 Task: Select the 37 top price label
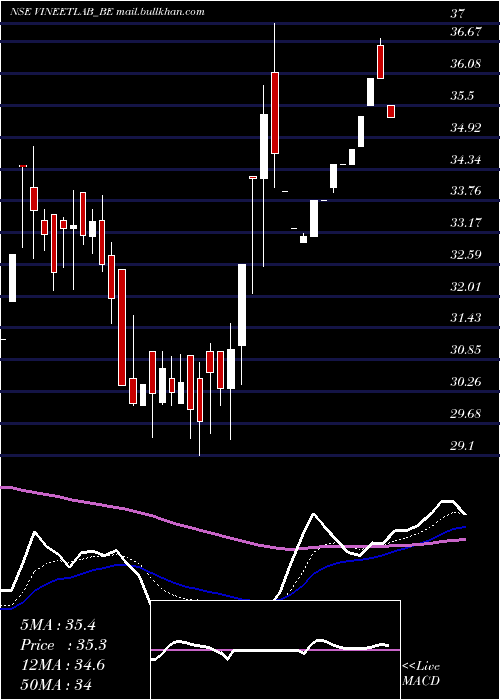(457, 13)
